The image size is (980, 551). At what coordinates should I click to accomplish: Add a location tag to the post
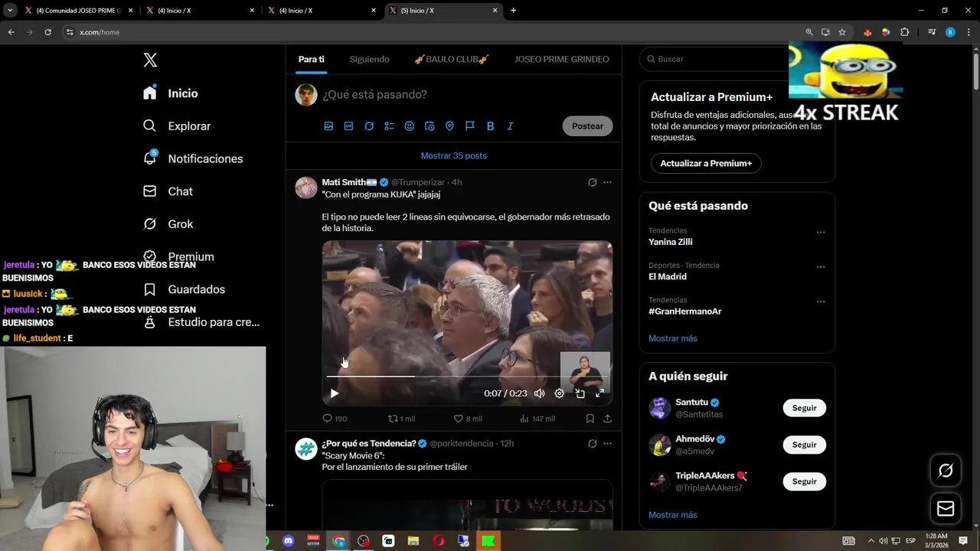[449, 126]
